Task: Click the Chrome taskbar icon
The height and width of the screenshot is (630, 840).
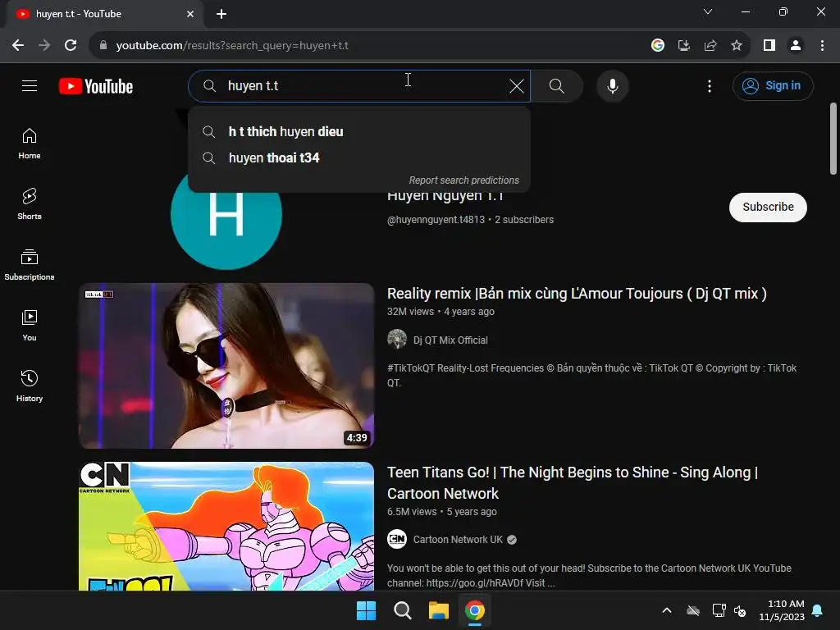Action: click(x=475, y=610)
